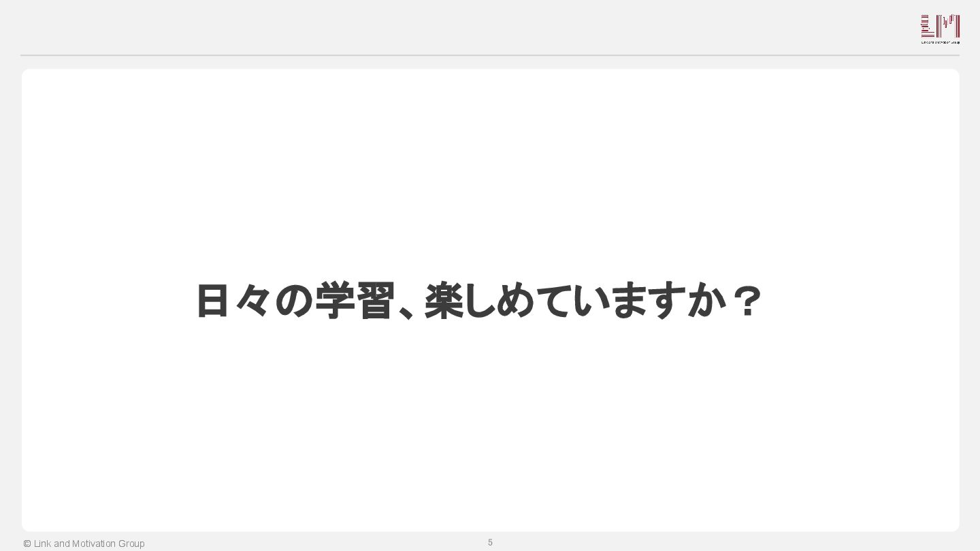Click the empty white area above the headline

[490, 170]
